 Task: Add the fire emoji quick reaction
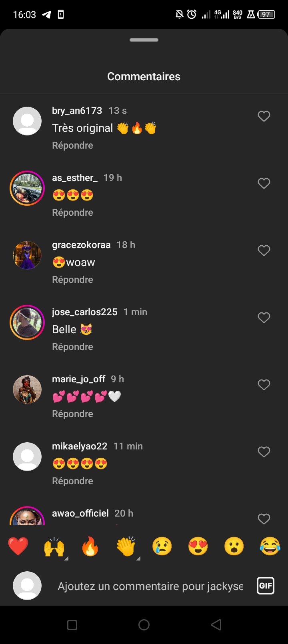tap(90, 546)
